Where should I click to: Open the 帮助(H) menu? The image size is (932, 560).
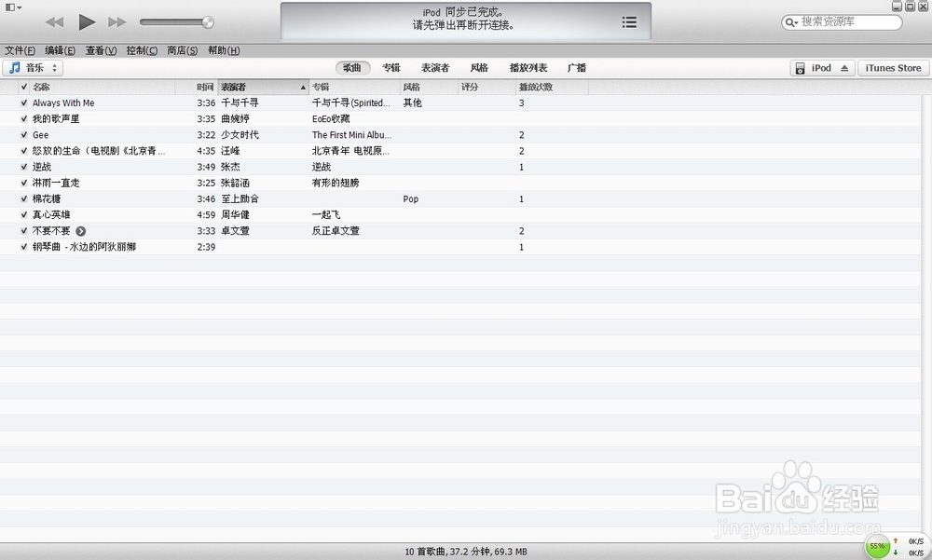224,50
